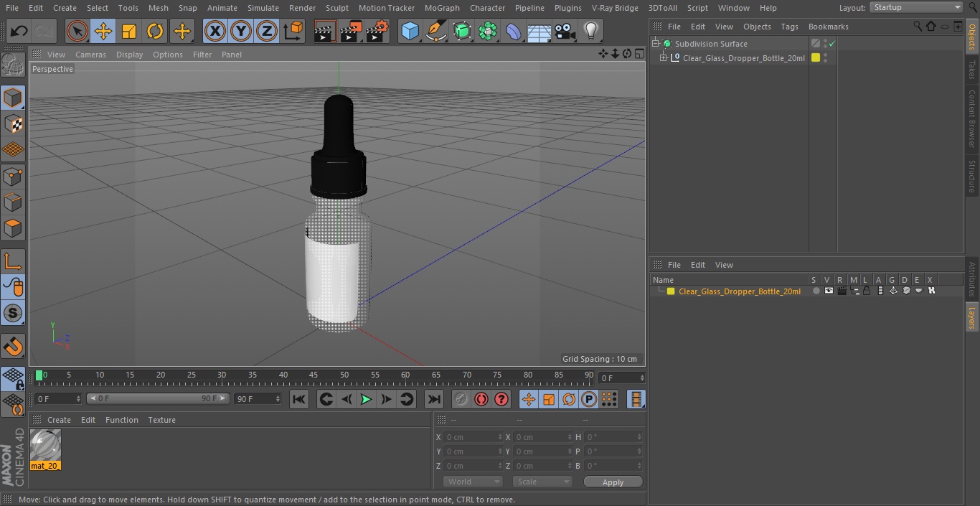The image size is (980, 506).
Task: Toggle the Subdivision Surface green enable checkmark
Action: (832, 44)
